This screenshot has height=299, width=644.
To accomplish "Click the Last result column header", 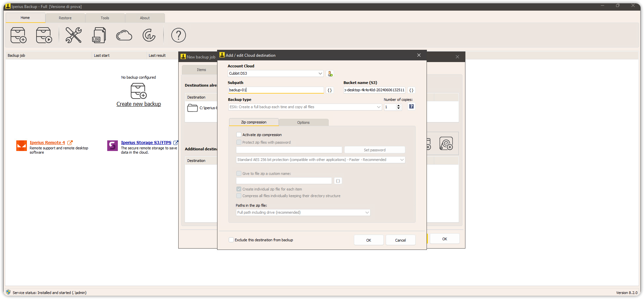I will [x=163, y=55].
